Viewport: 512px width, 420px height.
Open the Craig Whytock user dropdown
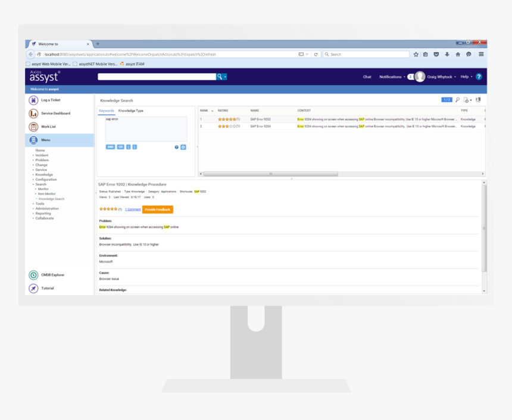click(x=442, y=77)
